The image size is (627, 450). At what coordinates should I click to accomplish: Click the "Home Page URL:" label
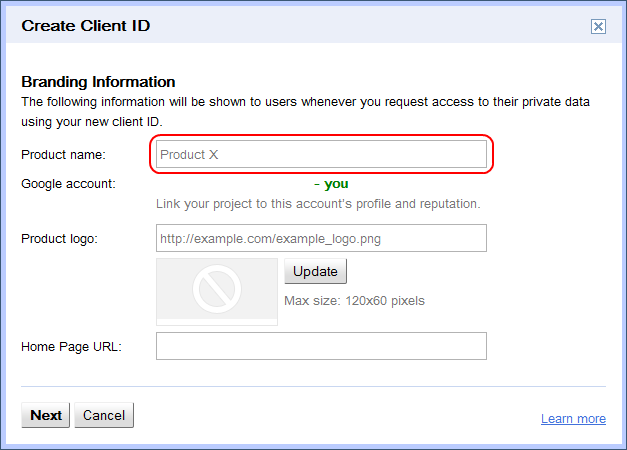pyautogui.click(x=71, y=346)
